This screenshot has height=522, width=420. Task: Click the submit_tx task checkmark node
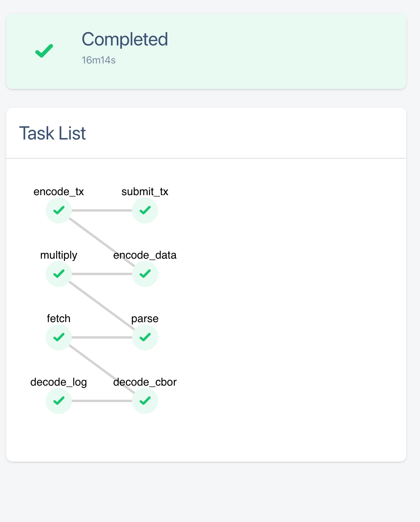(x=145, y=210)
